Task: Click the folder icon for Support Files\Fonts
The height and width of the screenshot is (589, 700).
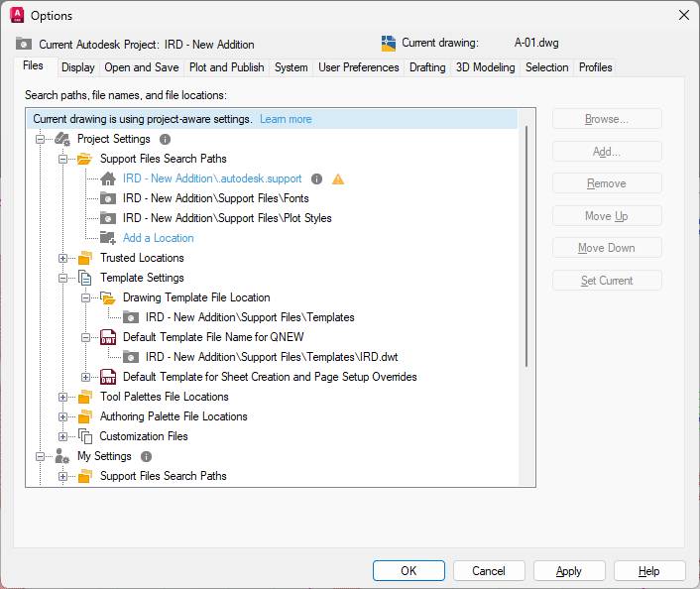Action: pos(108,198)
